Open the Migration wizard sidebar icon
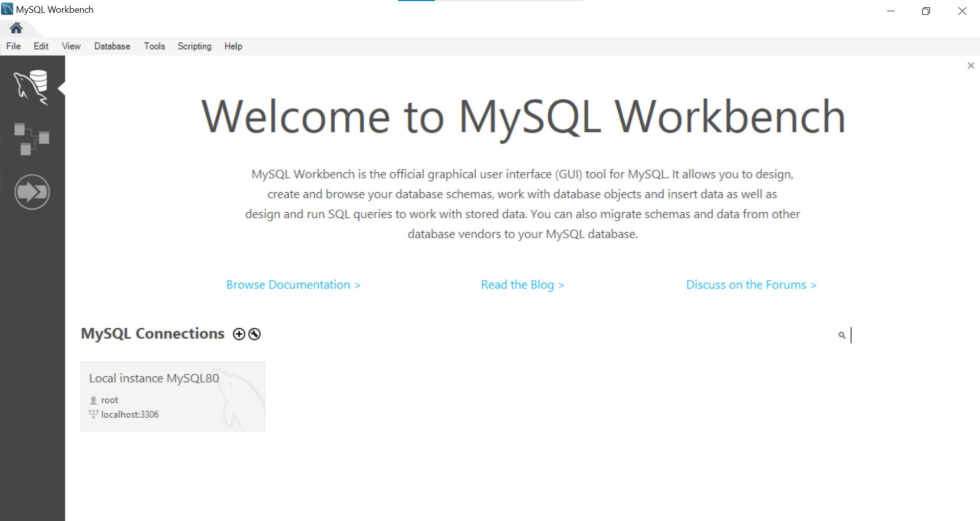This screenshot has width=980, height=521. [x=32, y=192]
